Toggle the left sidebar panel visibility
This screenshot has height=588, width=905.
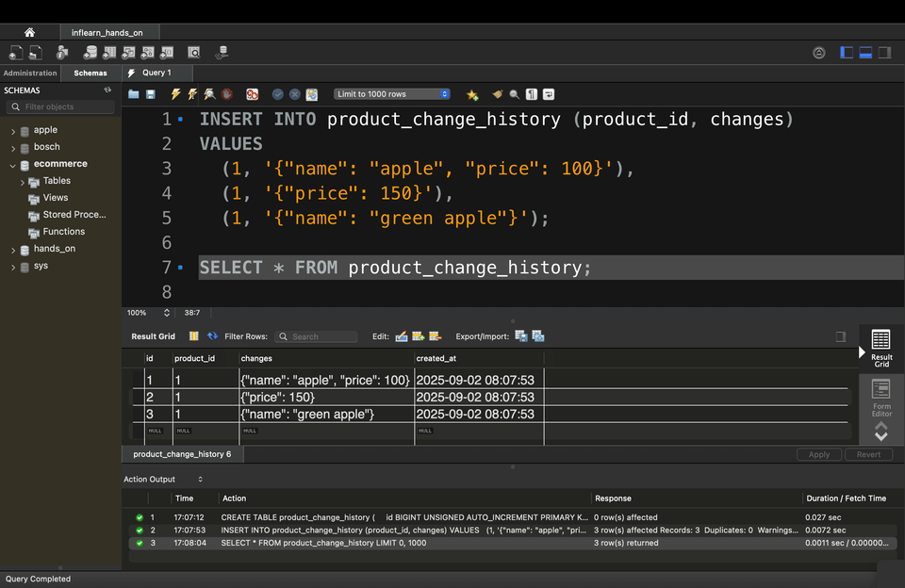pos(847,53)
